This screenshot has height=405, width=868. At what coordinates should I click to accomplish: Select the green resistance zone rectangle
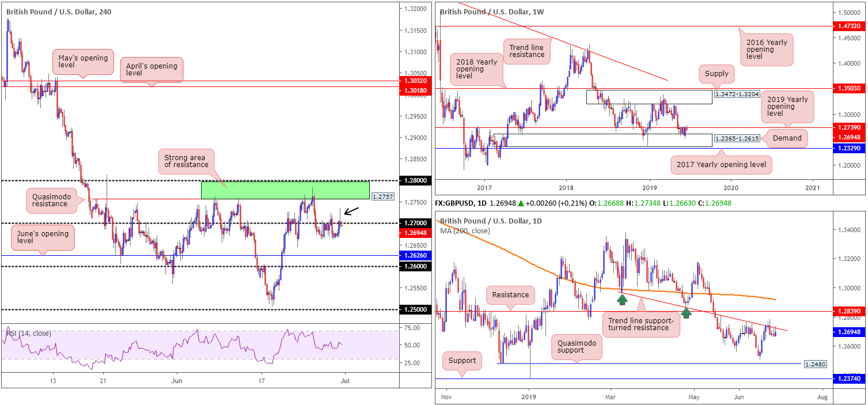285,190
